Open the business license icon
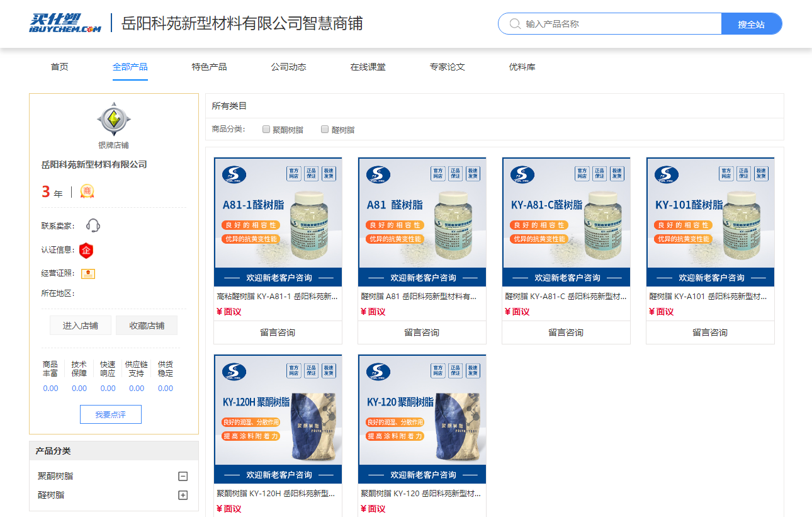This screenshot has width=812, height=517. point(87,273)
